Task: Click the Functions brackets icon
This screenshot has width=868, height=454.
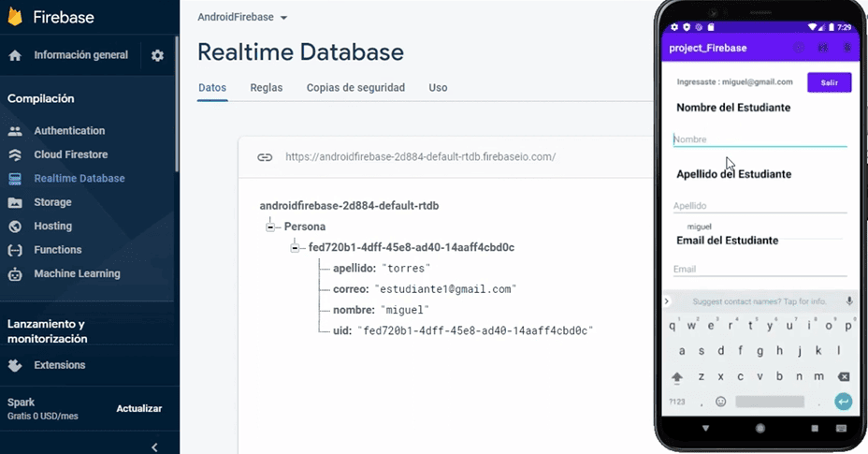Action: point(15,250)
